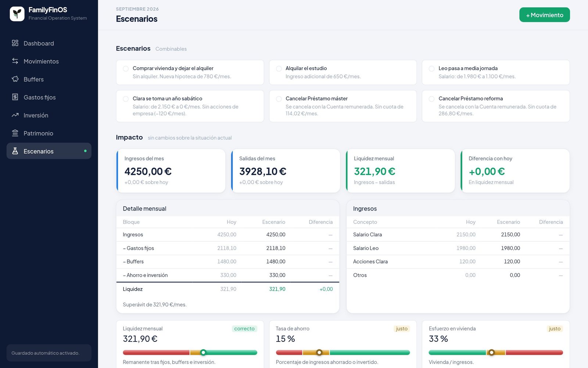This screenshot has width=588, height=368.
Task: Click the 'justo' badge on Tasa de ahorro
Action: (402, 329)
